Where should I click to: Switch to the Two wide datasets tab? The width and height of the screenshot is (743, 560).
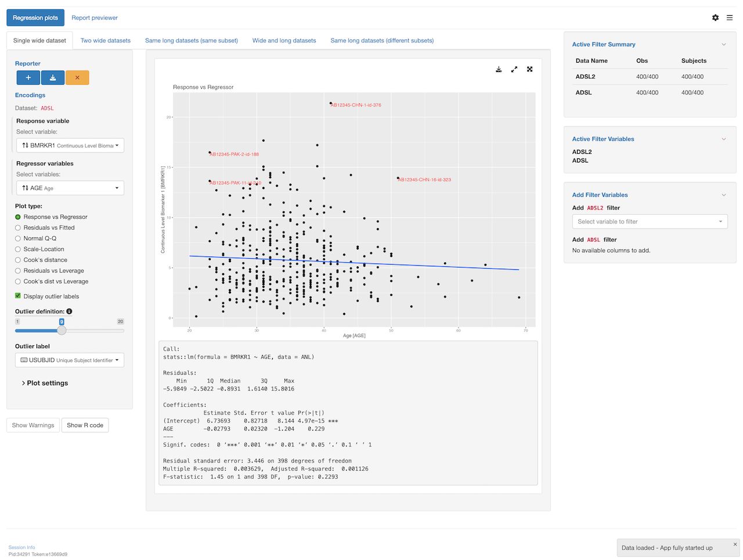[106, 41]
